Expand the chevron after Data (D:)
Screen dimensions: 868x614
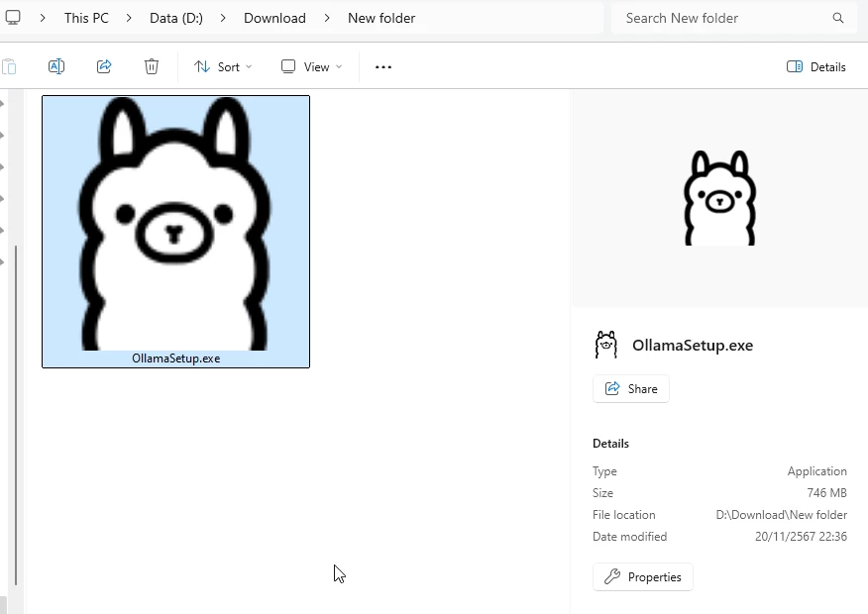coord(224,18)
